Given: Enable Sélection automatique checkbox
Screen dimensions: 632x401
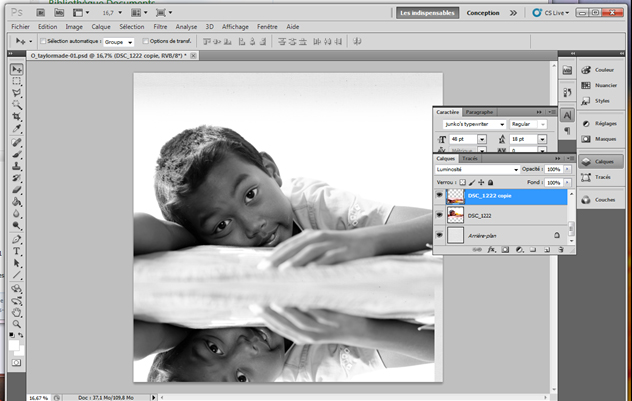Looking at the screenshot, I should tap(43, 41).
